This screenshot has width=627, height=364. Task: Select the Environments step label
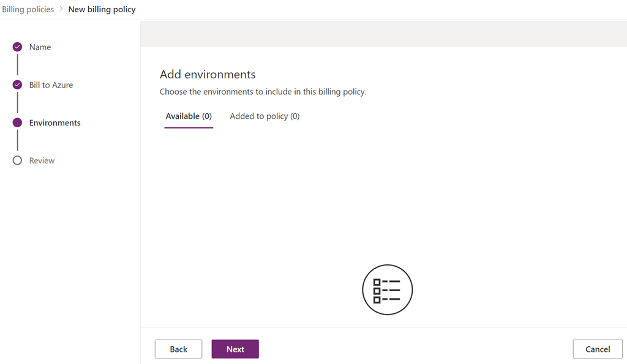[x=54, y=123]
